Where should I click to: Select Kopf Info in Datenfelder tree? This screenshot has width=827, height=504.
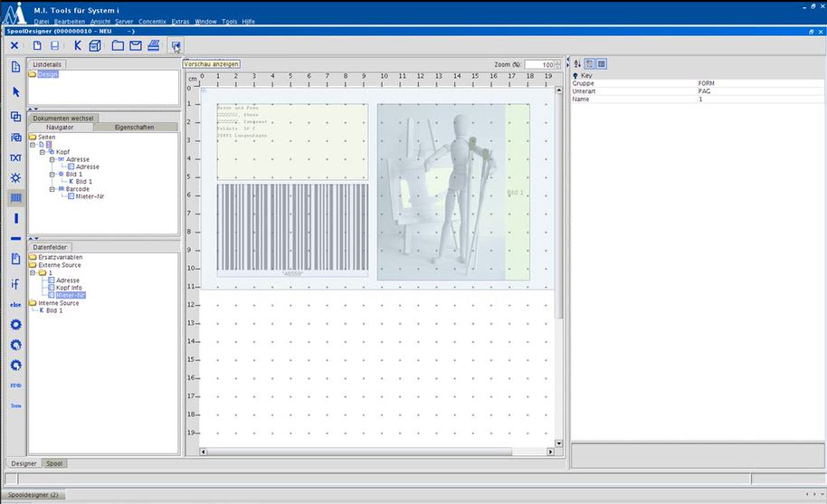69,288
